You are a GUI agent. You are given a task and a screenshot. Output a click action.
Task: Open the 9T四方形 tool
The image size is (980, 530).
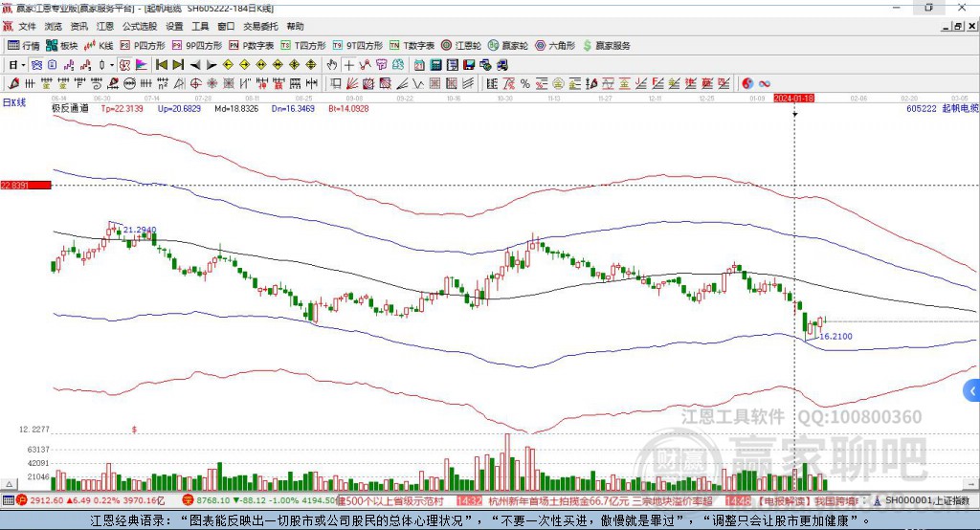(358, 46)
